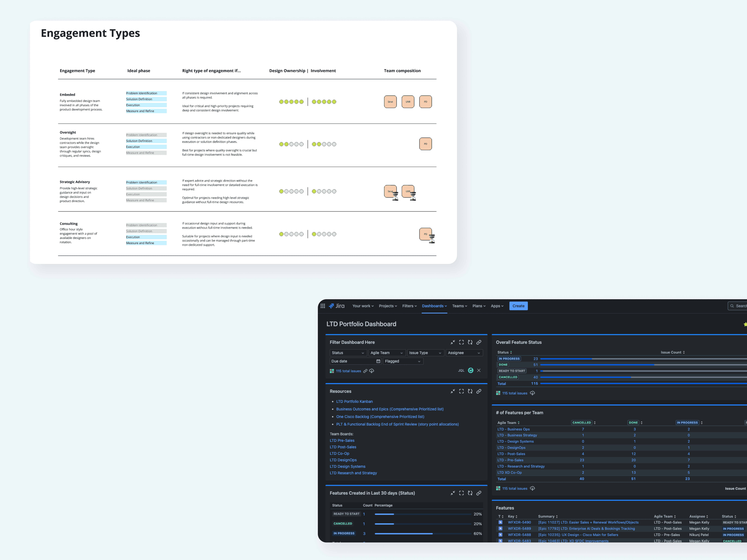The width and height of the screenshot is (747, 560).
Task: Maximize the Resources gadget
Action: point(461,391)
